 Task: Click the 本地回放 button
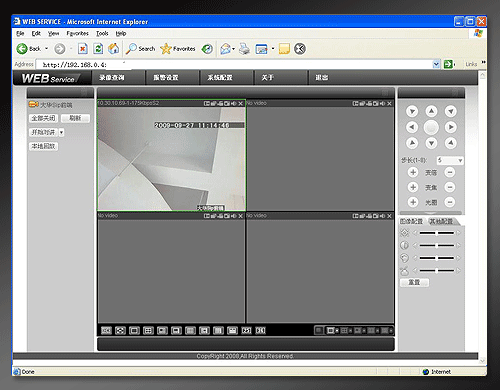pos(43,146)
